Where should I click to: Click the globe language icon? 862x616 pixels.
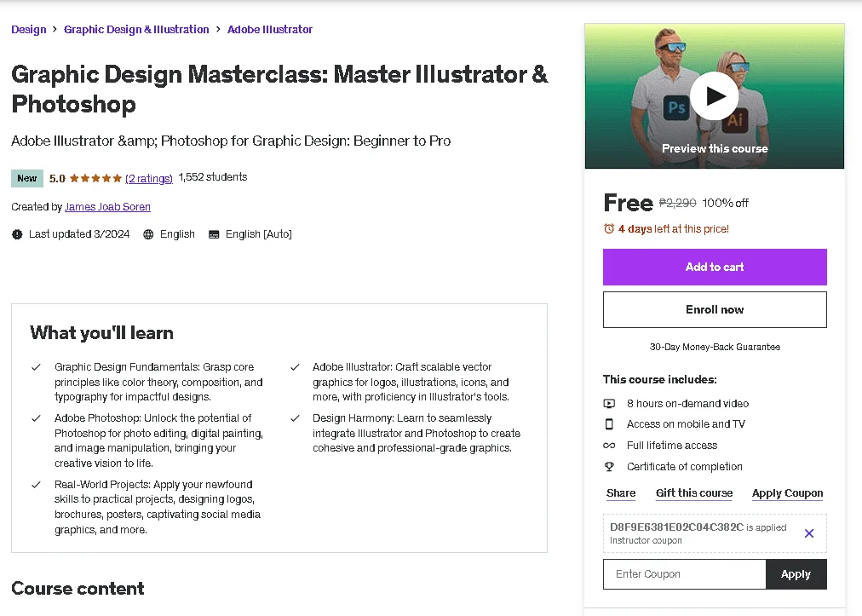pos(148,234)
